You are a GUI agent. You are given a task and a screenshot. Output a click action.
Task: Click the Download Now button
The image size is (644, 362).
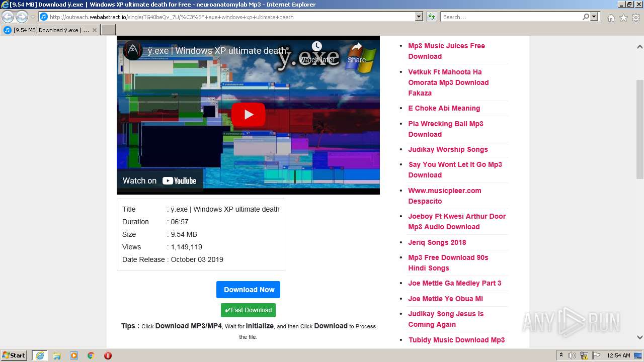point(248,290)
